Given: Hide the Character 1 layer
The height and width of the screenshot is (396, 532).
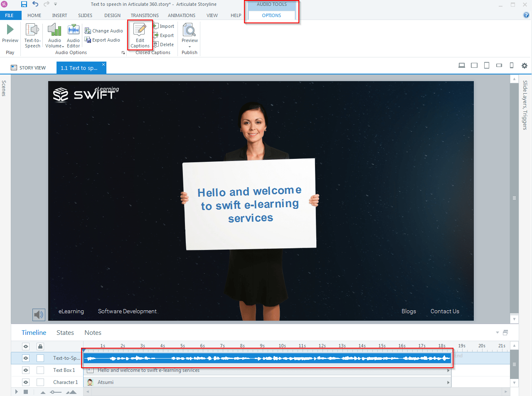Looking at the screenshot, I should tap(26, 382).
